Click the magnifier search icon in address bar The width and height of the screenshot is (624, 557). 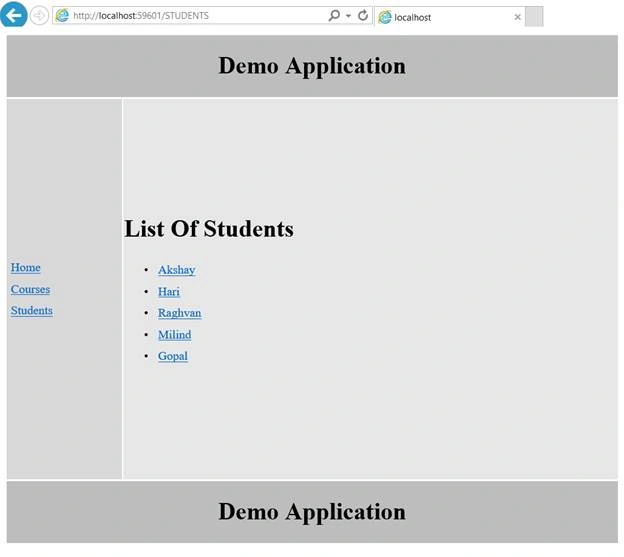point(334,16)
